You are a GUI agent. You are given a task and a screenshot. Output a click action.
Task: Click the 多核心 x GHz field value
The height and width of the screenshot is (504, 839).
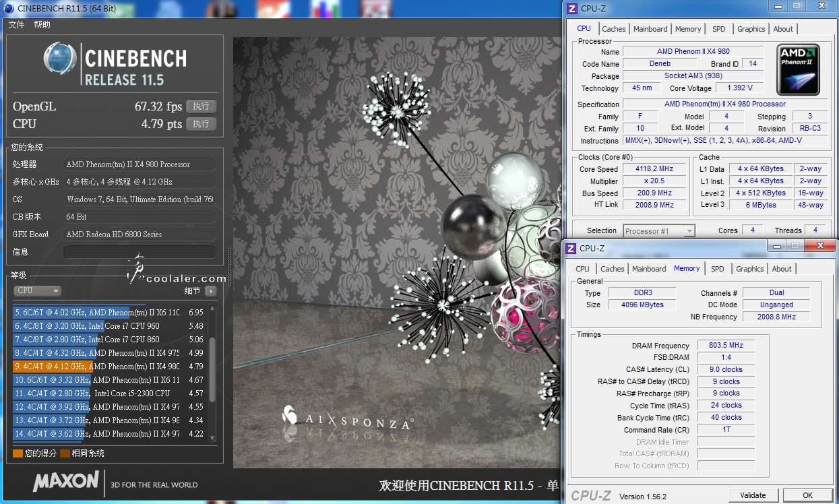click(x=139, y=182)
